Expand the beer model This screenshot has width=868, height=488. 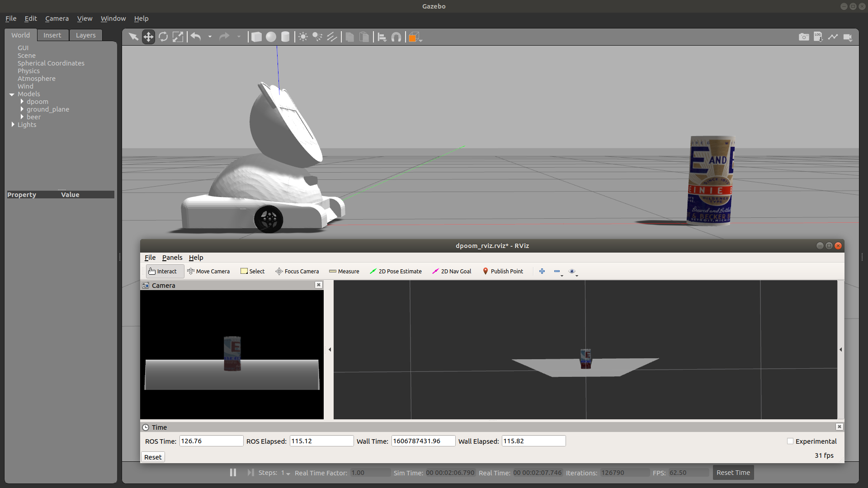(x=22, y=117)
